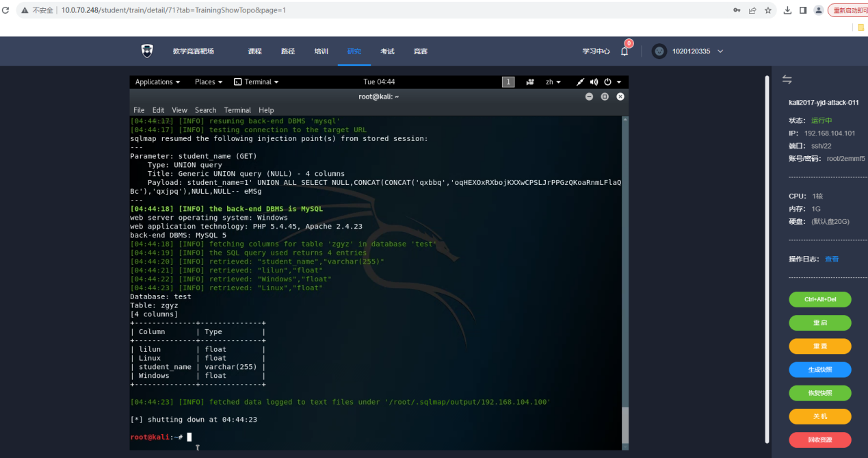Open the Terminal menu in the terminal menu bar
The width and height of the screenshot is (868, 458).
(237, 110)
